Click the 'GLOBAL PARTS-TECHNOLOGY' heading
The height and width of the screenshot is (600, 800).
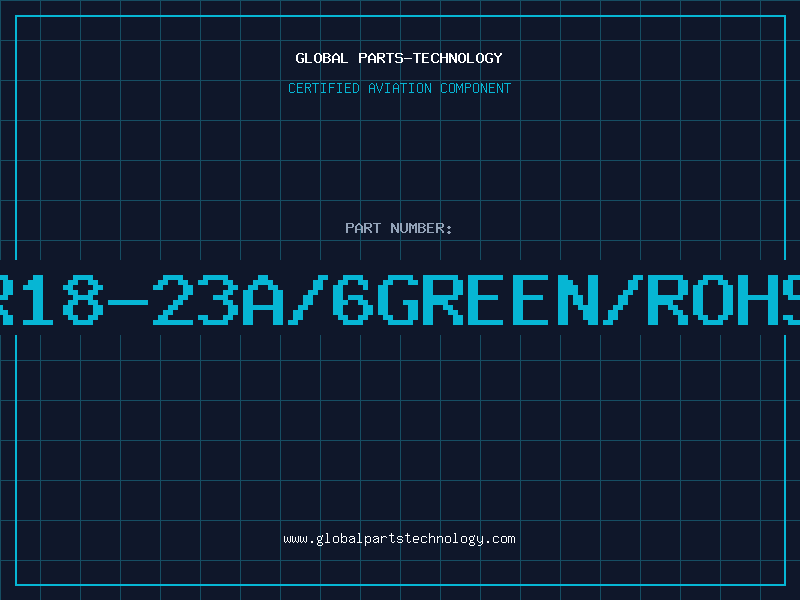(399, 58)
